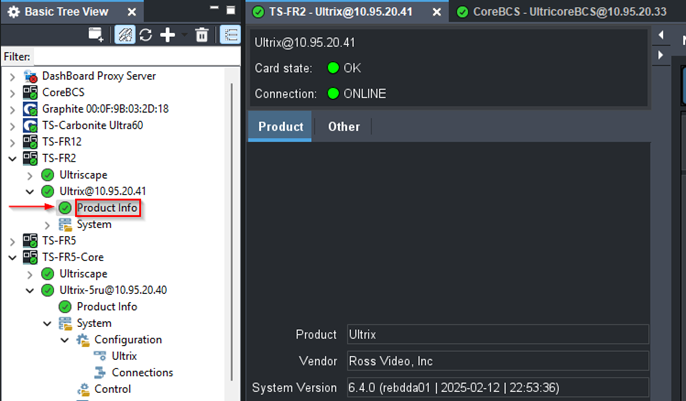Collapse the Configuration node
Viewport: 686px width, 401px height.
click(x=64, y=340)
